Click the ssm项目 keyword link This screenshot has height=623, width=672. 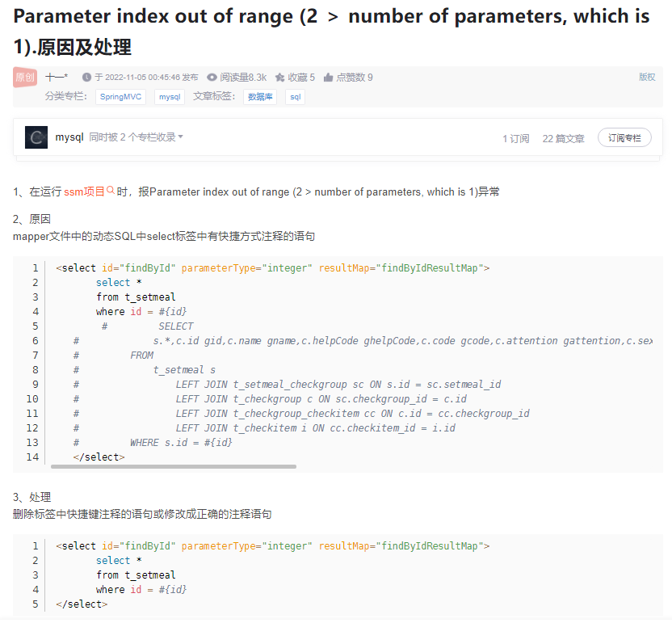[84, 192]
